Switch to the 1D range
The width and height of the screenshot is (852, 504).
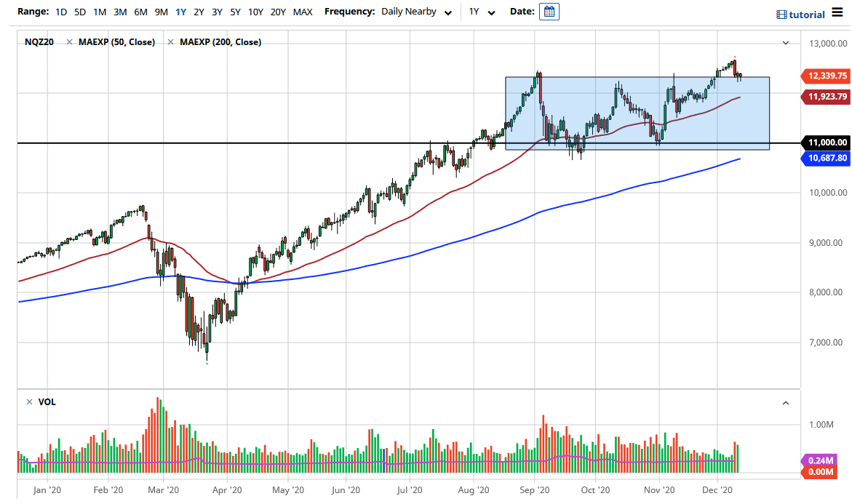pyautogui.click(x=61, y=12)
